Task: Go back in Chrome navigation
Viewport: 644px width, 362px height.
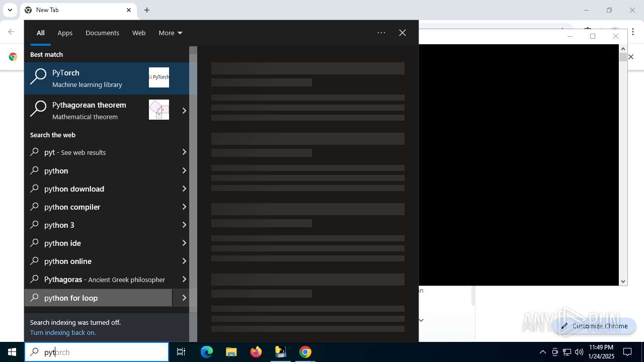Action: (x=11, y=32)
